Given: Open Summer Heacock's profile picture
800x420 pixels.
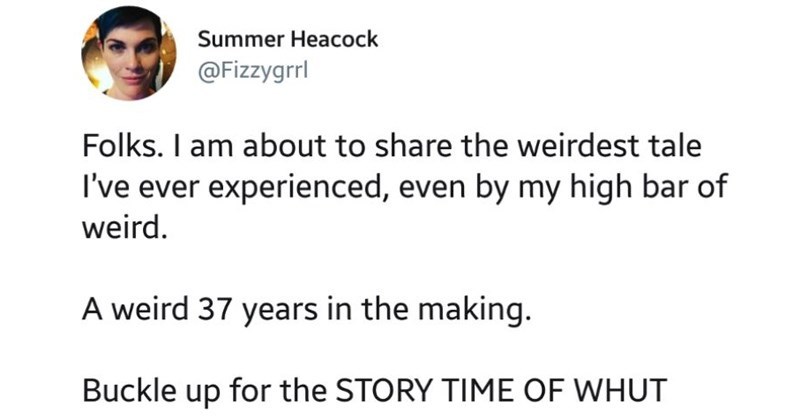Looking at the screenshot, I should [128, 53].
